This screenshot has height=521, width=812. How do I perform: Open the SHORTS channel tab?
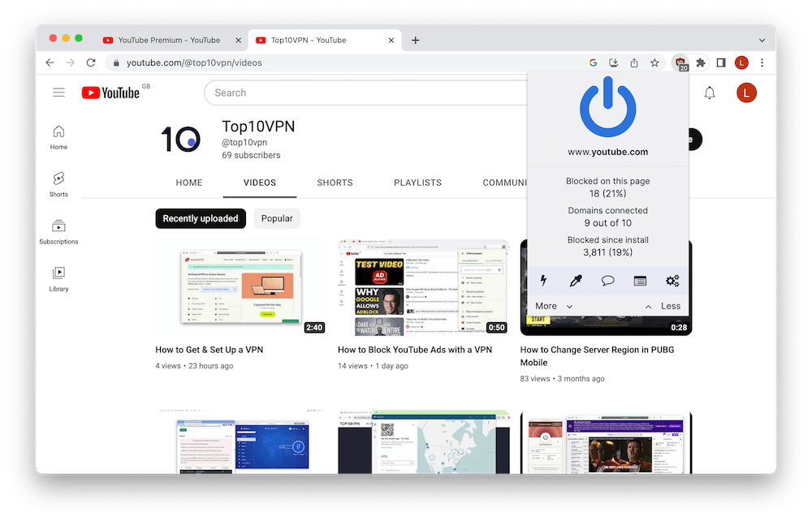click(335, 183)
